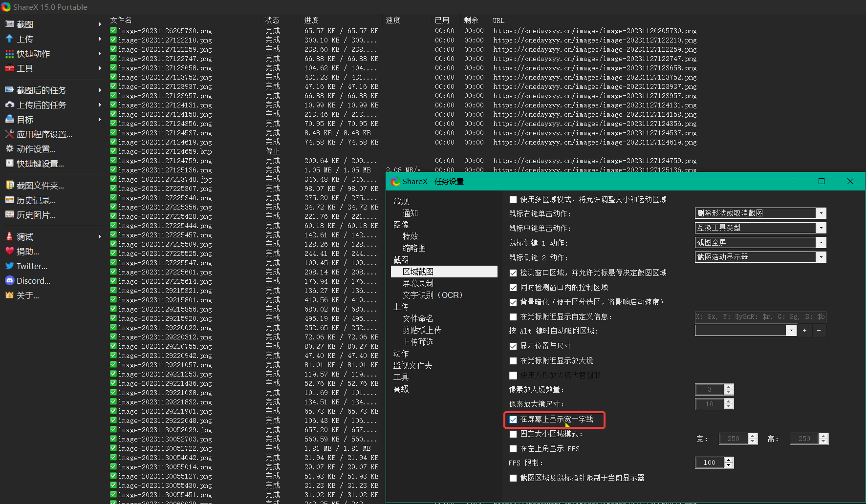The height and width of the screenshot is (504, 866).
Task: Click the URL column header
Action: click(498, 20)
